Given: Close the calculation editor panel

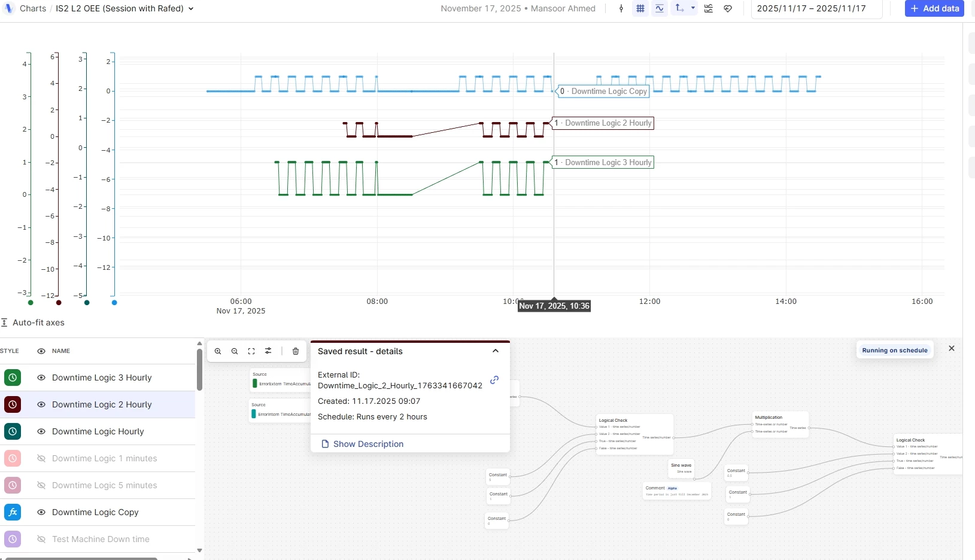Looking at the screenshot, I should point(952,348).
